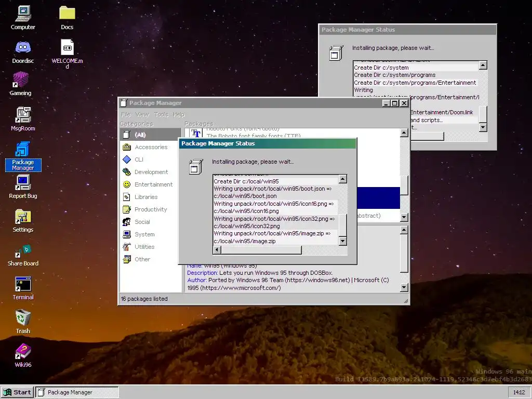
Task: Click the Start button on taskbar
Action: coord(17,392)
